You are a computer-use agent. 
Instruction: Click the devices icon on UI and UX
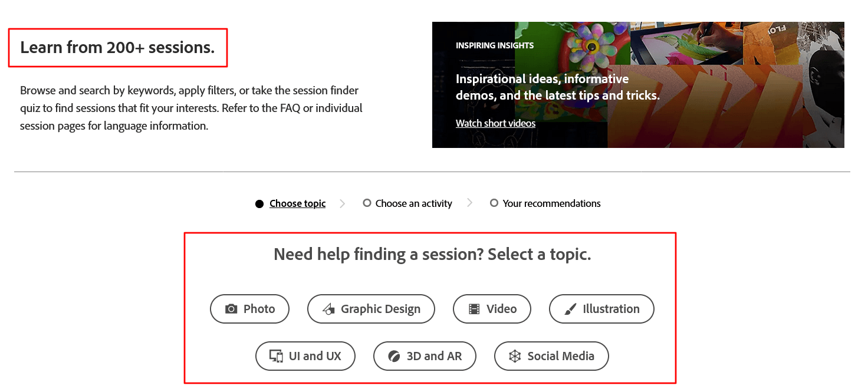tap(276, 356)
